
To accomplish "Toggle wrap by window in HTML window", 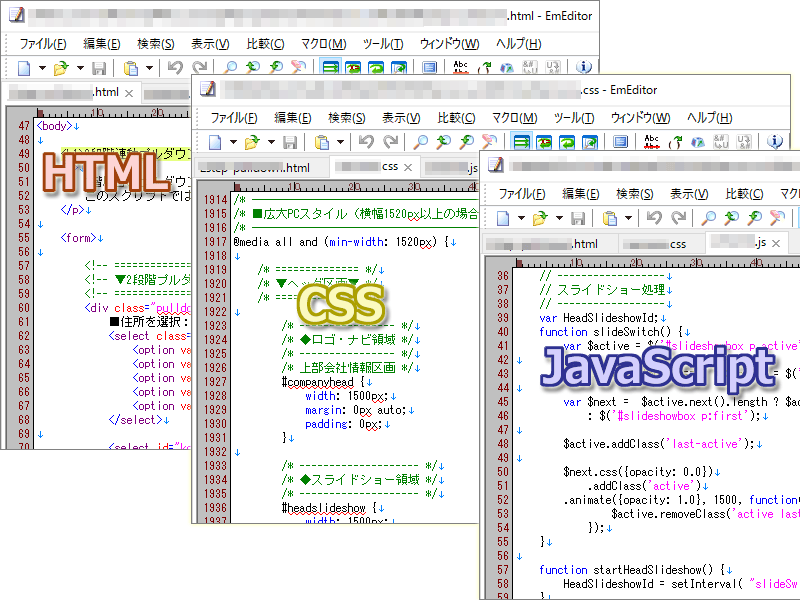I will tap(376, 67).
